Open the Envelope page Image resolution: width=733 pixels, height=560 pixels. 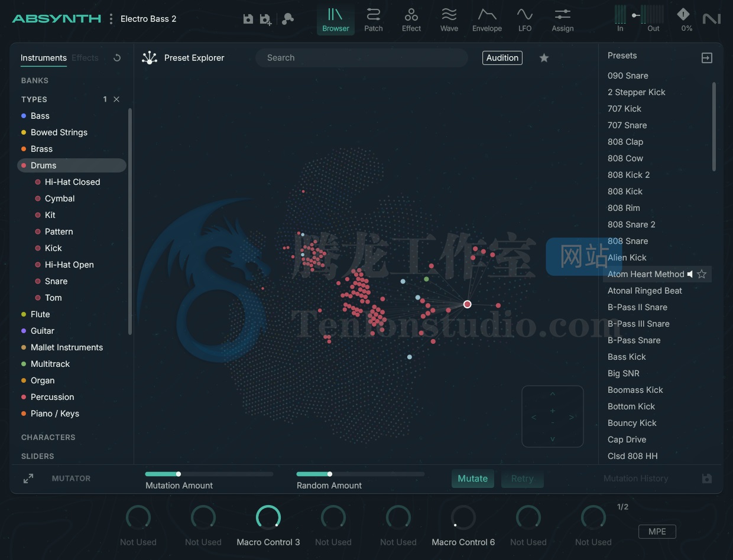point(487,19)
